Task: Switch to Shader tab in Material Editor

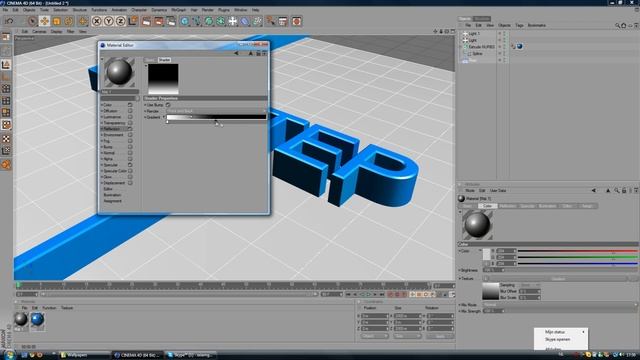Action: tap(164, 60)
